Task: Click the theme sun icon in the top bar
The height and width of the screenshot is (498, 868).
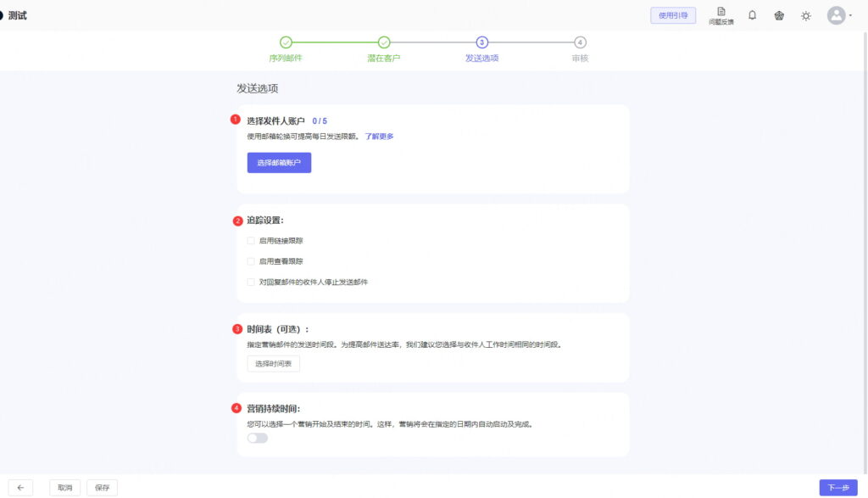Action: (806, 14)
